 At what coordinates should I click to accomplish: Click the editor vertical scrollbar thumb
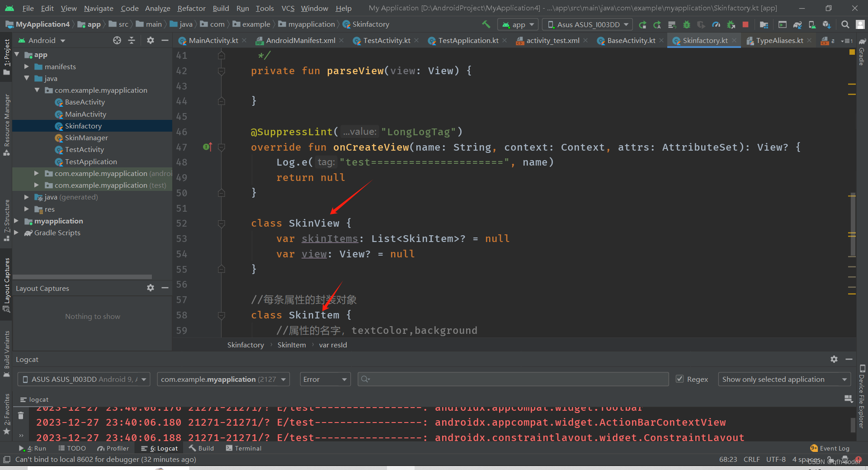click(853, 225)
